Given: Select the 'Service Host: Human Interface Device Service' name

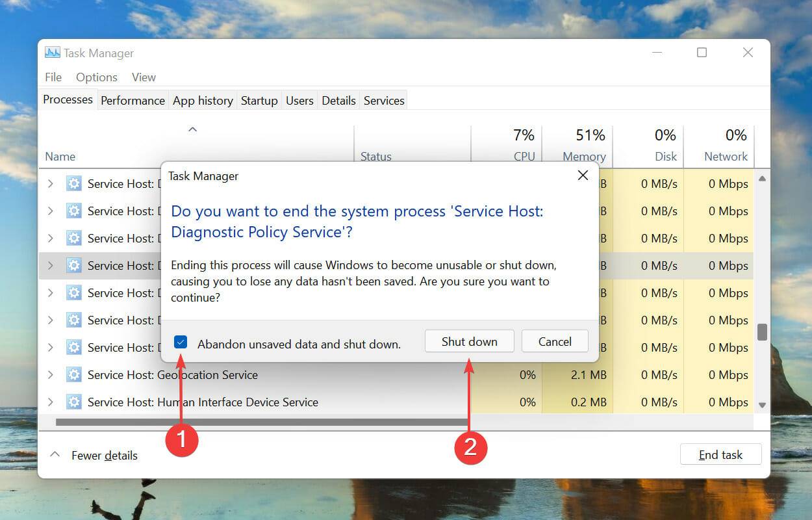Looking at the screenshot, I should tap(203, 402).
